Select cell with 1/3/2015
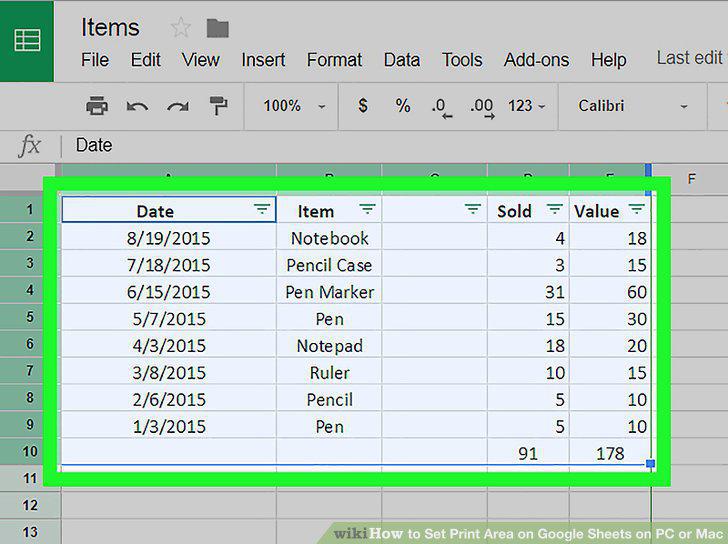 click(x=169, y=427)
